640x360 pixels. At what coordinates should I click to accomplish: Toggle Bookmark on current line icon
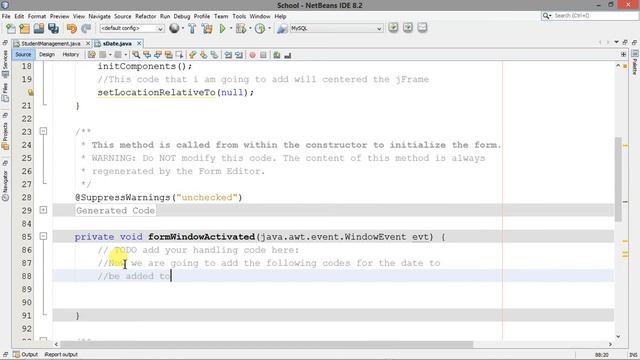pyautogui.click(x=214, y=55)
